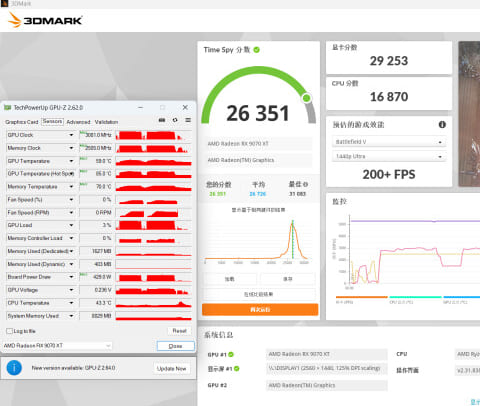
Task: Click the AMD Radeon(TM) Graphics field for GPU #2
Action: coord(327,385)
